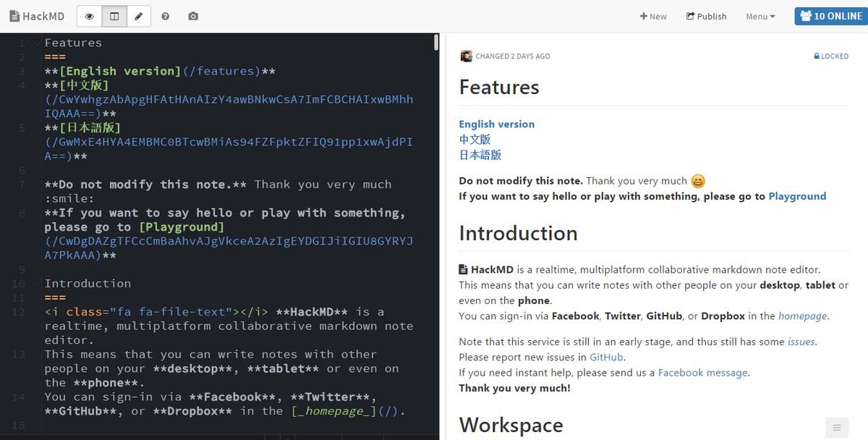Click the HackMD logo icon

(13, 15)
